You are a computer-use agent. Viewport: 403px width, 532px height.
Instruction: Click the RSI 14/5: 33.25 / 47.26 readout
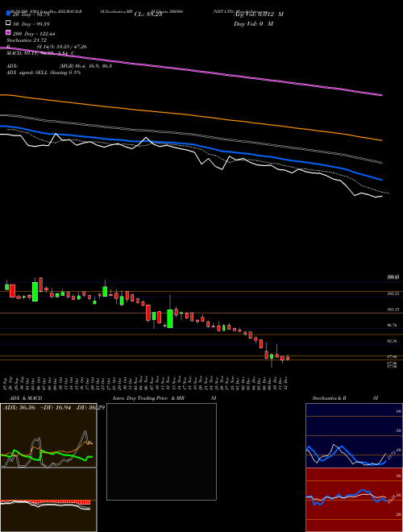47,47
